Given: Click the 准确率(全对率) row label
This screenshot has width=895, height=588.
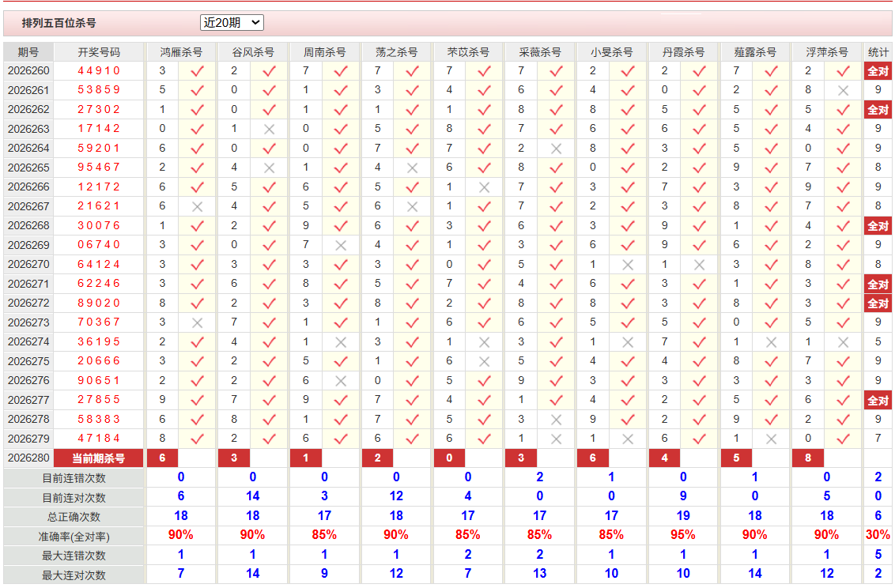Looking at the screenshot, I should (x=74, y=537).
